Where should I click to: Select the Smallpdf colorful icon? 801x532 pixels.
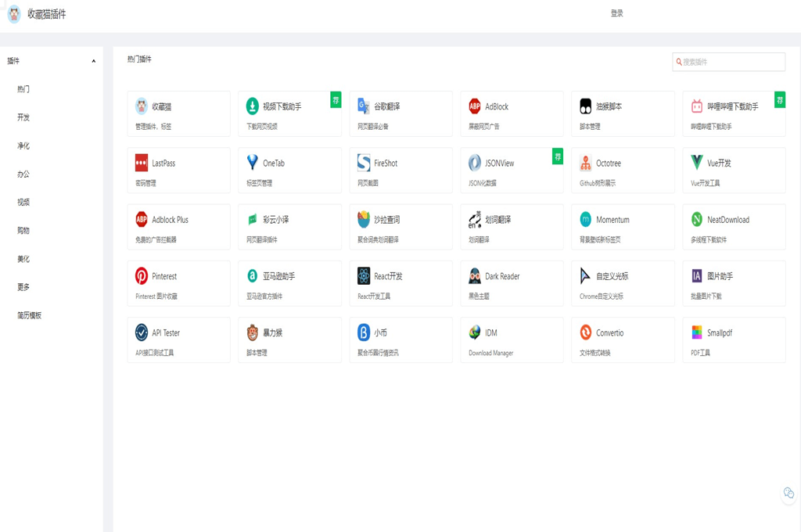coord(696,332)
